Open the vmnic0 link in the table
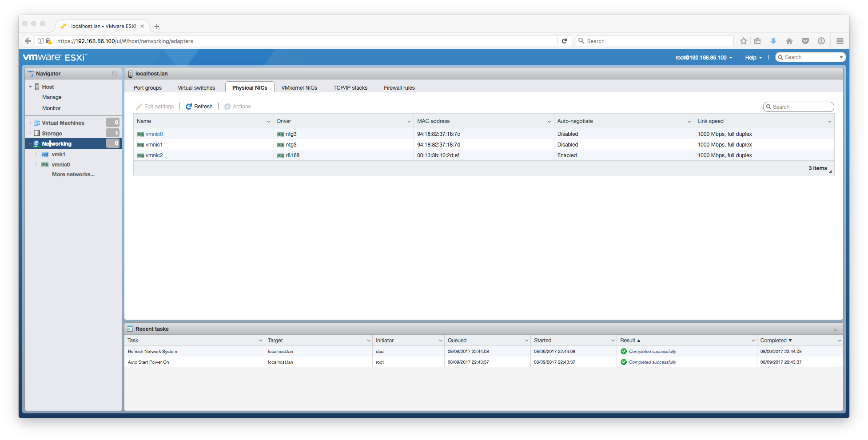Image resolution: width=868 pixels, height=440 pixels. click(154, 134)
